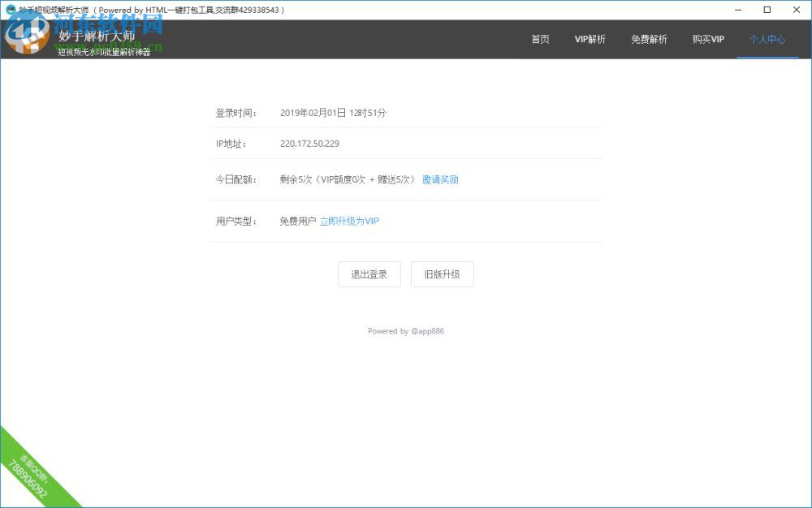This screenshot has width=812, height=508.
Task: Click the Powered by @app886 link
Action: (x=406, y=331)
